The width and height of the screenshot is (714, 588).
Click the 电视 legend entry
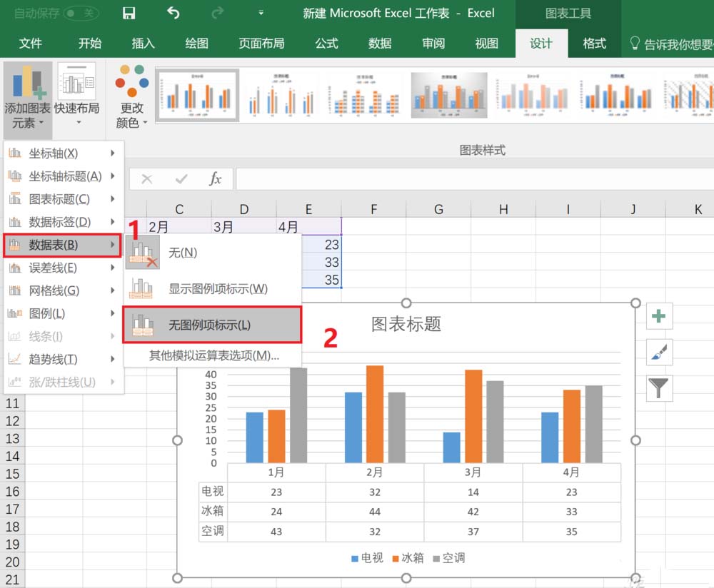pyautogui.click(x=368, y=558)
